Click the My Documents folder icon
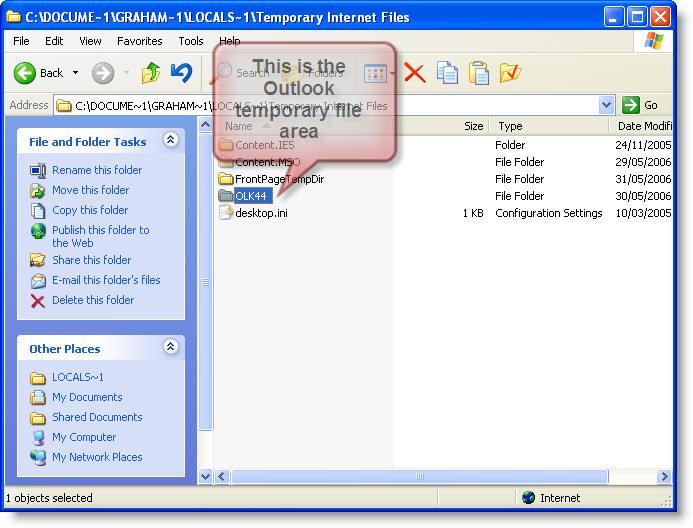The height and width of the screenshot is (528, 693). click(38, 398)
